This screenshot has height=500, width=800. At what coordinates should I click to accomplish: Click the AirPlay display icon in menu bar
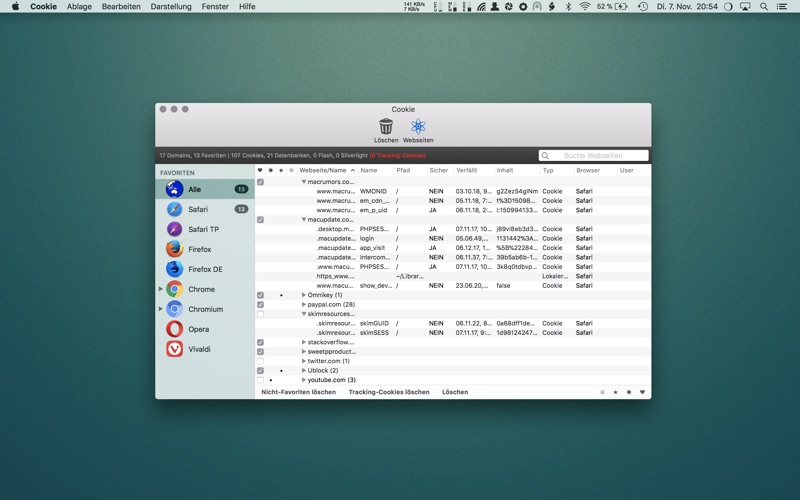(x=745, y=7)
